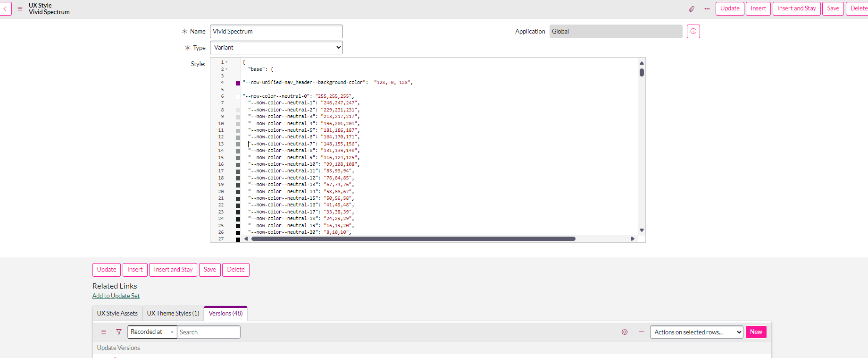The image size is (868, 358).
Task: Open the Type dropdown showing Variant
Action: coord(276,48)
